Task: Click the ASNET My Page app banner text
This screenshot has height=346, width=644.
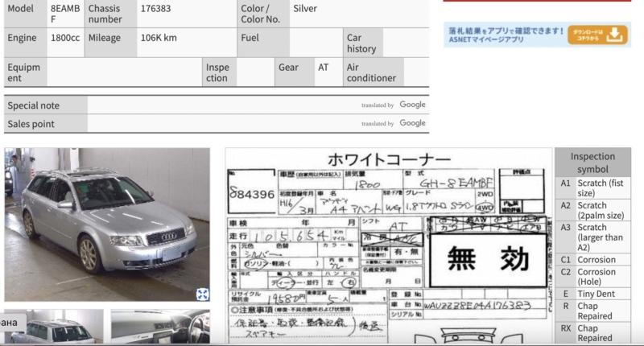Action: tap(506, 35)
